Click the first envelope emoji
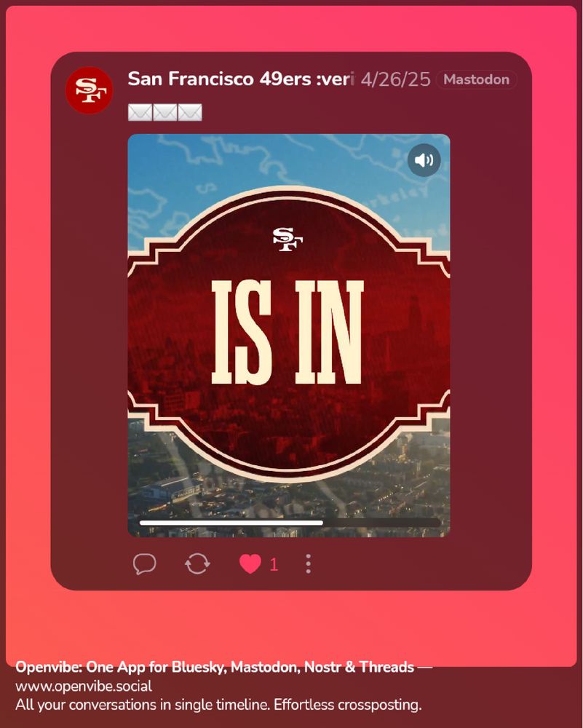 (140, 112)
